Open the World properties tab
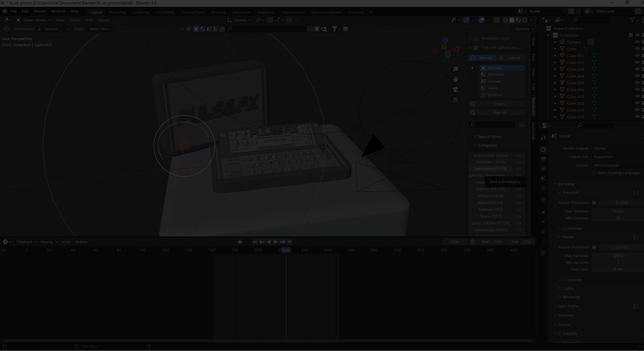 (543, 188)
